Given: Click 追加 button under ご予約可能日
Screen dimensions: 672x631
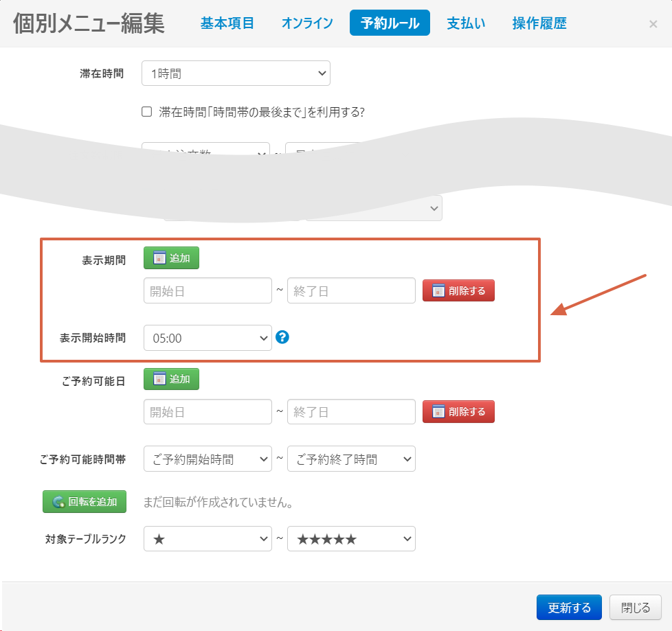Looking at the screenshot, I should [171, 379].
